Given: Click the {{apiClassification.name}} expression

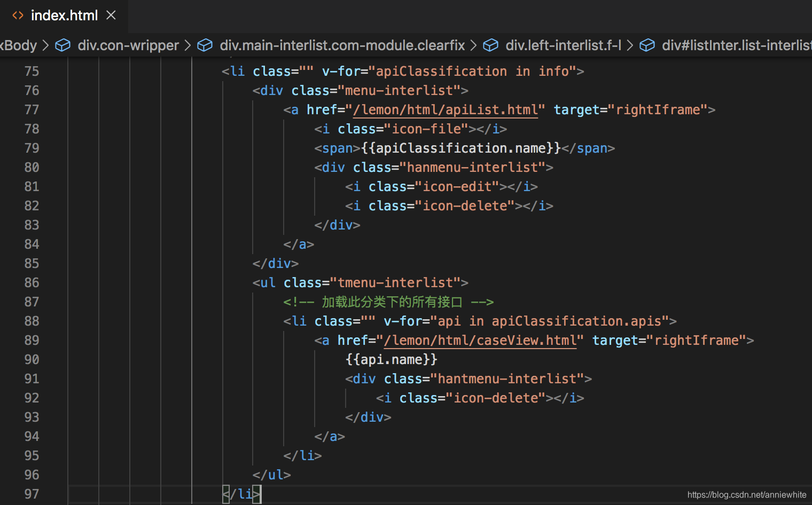Looking at the screenshot, I should (x=461, y=148).
